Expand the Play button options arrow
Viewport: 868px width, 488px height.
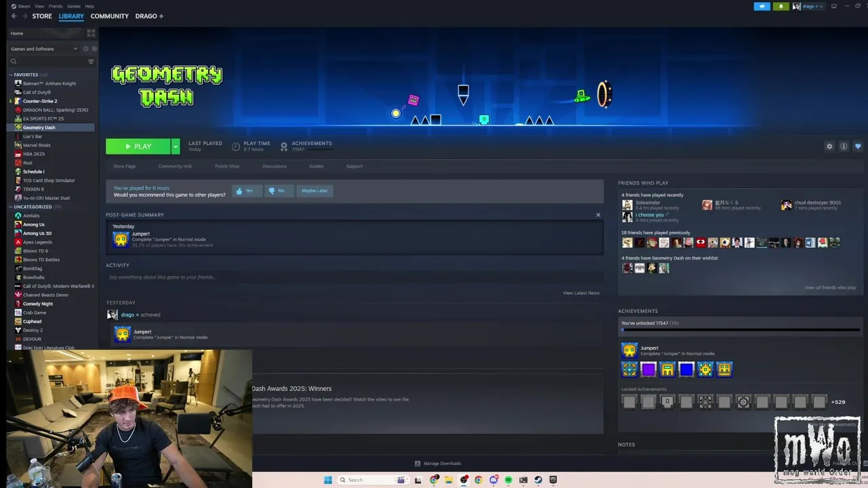pos(175,146)
